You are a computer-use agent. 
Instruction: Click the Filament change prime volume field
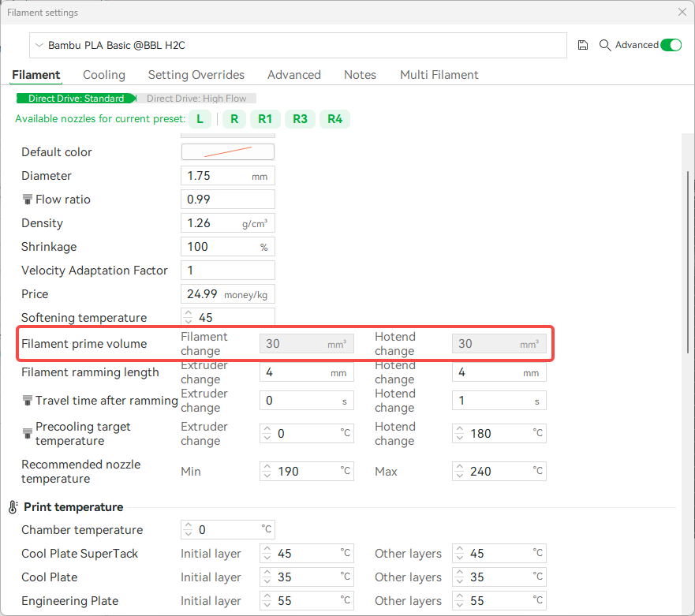tap(307, 344)
